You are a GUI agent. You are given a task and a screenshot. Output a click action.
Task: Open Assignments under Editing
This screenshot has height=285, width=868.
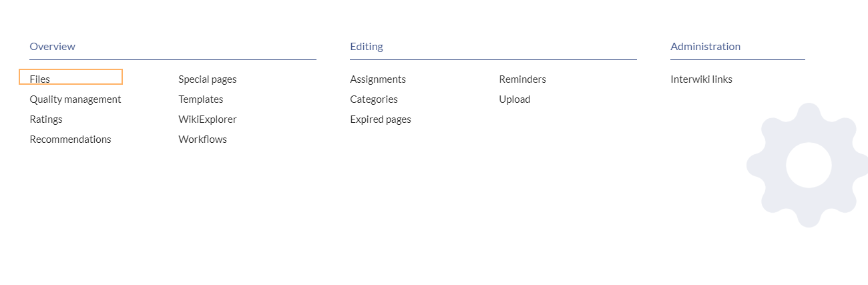(x=378, y=79)
